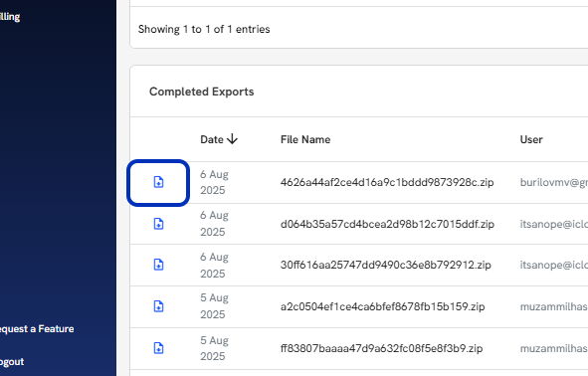Click the date in the 4626a44af2ce4d16a9c1bddd9873928c.zip row
The width and height of the screenshot is (588, 376).
(x=214, y=182)
